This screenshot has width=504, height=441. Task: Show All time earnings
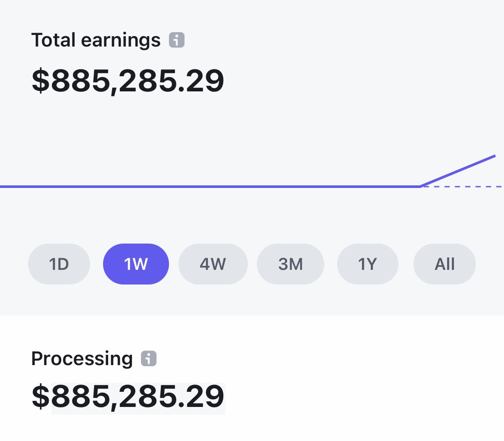tap(445, 264)
